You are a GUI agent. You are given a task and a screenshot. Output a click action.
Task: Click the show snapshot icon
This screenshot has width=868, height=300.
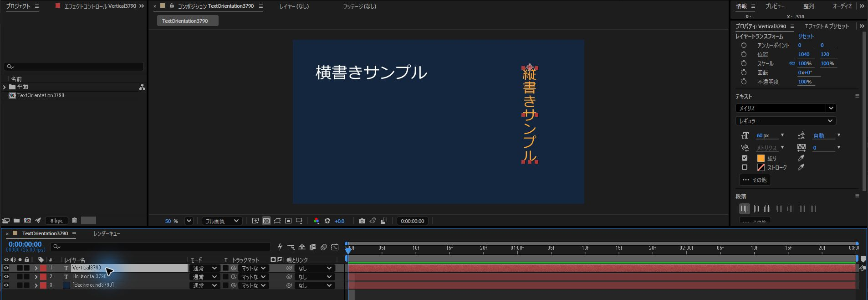tap(373, 221)
